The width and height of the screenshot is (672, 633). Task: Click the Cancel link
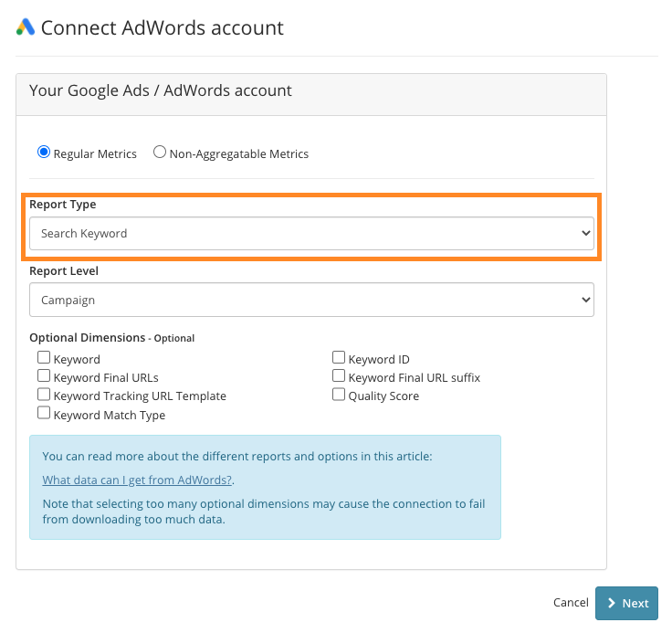coord(571,603)
